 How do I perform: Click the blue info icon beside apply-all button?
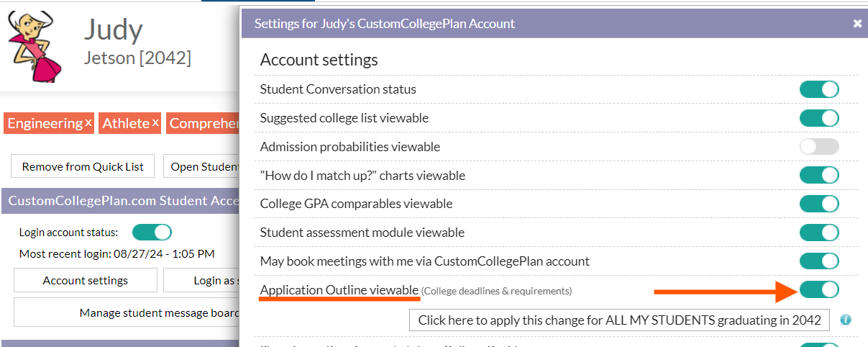pos(846,320)
